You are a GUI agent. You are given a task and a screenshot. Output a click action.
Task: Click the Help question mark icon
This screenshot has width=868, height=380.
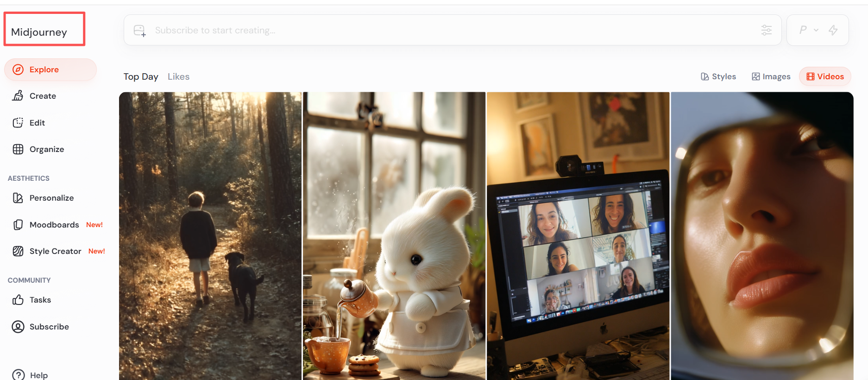[x=19, y=375]
